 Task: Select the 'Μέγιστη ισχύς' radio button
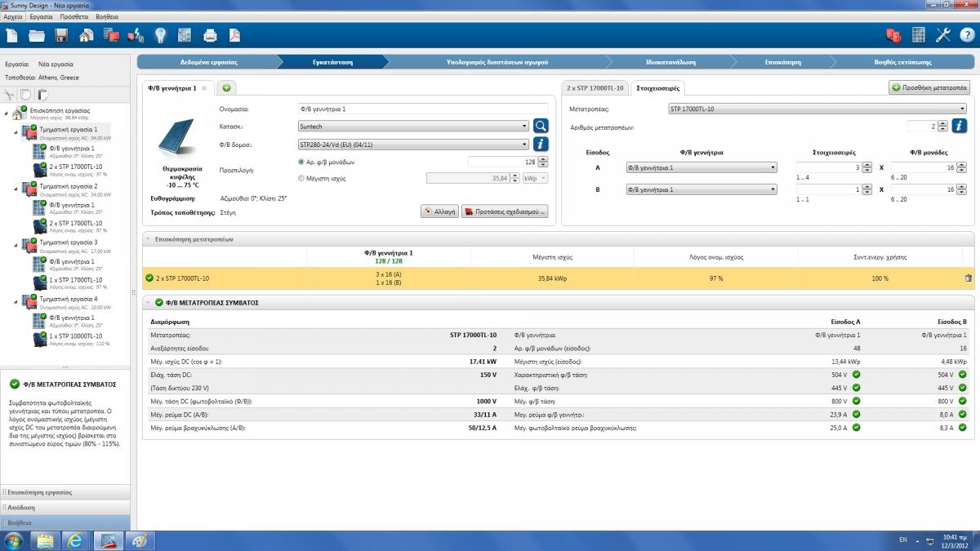pos(301,177)
